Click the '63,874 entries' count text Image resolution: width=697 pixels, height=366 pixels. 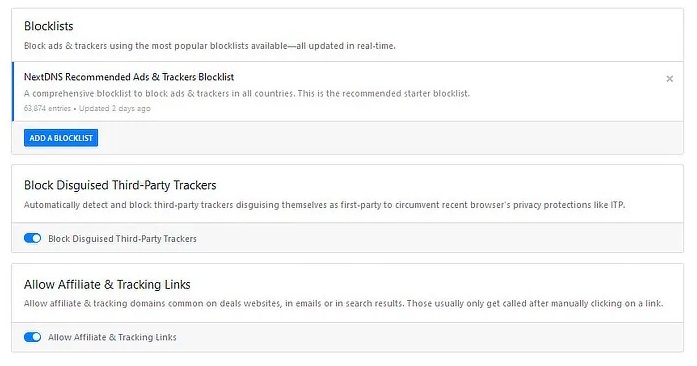click(x=47, y=109)
